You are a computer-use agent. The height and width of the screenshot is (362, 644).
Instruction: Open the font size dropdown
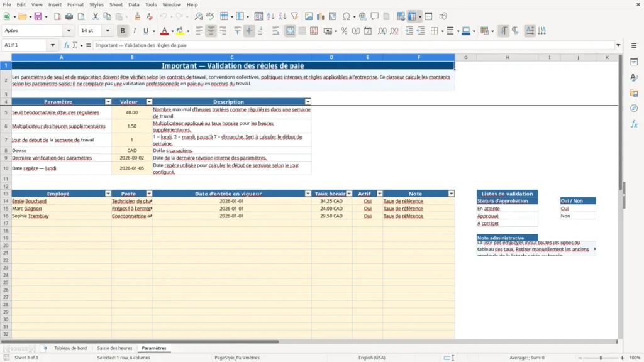108,30
